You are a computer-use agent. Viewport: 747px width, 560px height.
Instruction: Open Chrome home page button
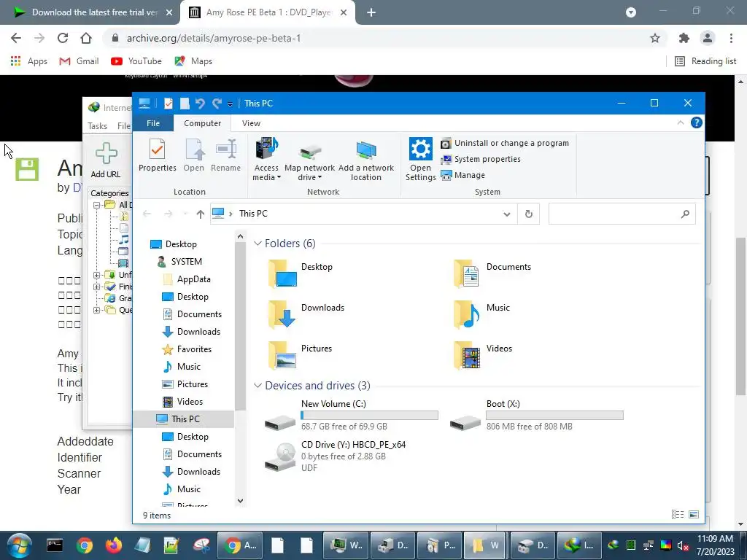86,38
